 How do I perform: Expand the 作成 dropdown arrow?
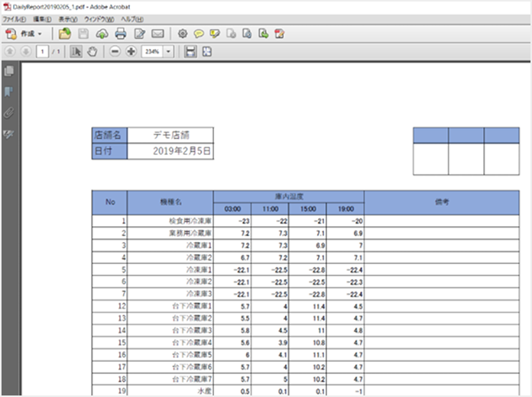click(x=40, y=34)
